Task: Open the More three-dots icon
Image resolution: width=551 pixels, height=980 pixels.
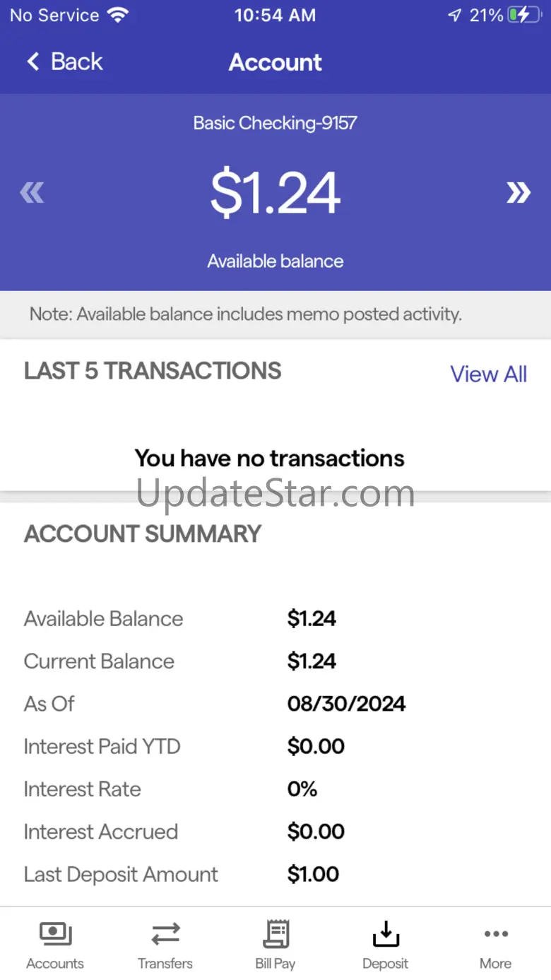Action: point(496,934)
